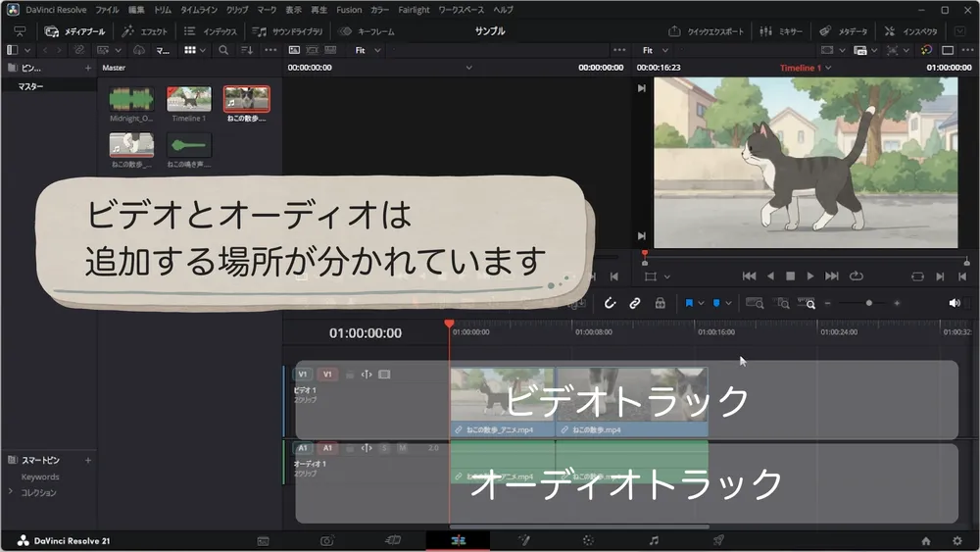
Task: Click the Quick Export button (クイックエクスポート)
Action: [707, 31]
